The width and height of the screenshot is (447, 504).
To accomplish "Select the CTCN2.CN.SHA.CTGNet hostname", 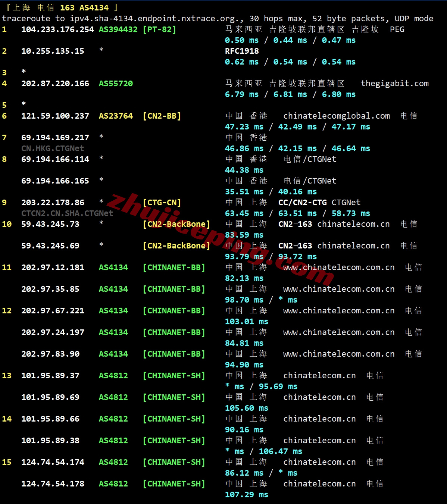I will (67, 213).
